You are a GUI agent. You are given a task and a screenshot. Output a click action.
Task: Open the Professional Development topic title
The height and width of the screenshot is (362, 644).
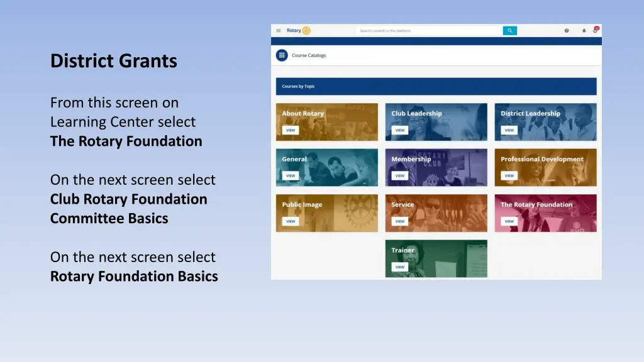click(541, 159)
